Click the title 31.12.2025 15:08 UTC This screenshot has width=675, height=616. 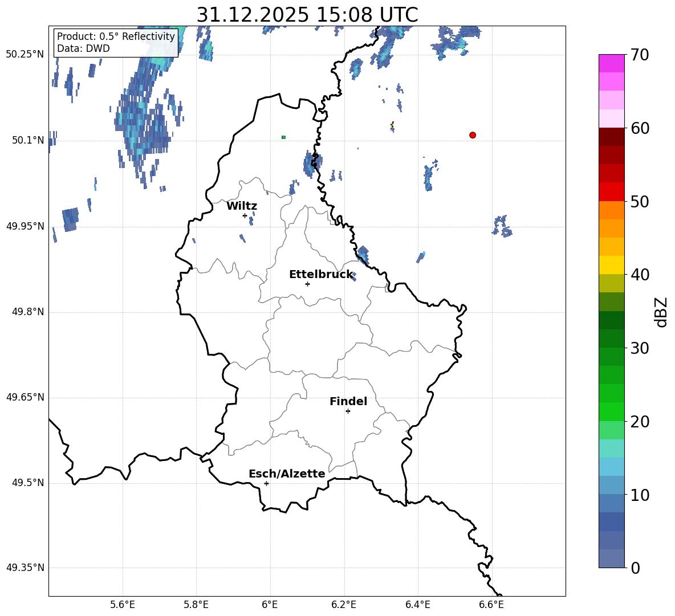coord(307,15)
